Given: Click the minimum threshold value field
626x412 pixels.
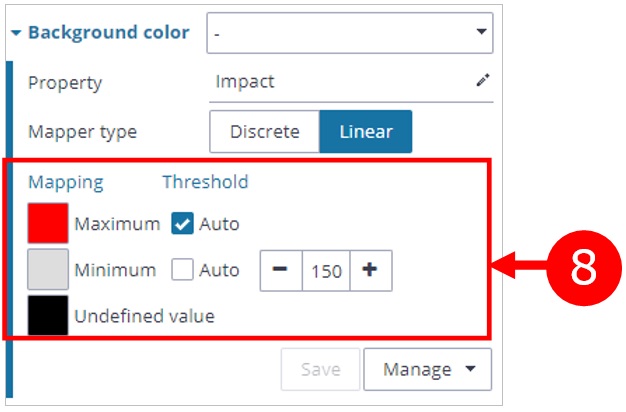Looking at the screenshot, I should point(325,271).
